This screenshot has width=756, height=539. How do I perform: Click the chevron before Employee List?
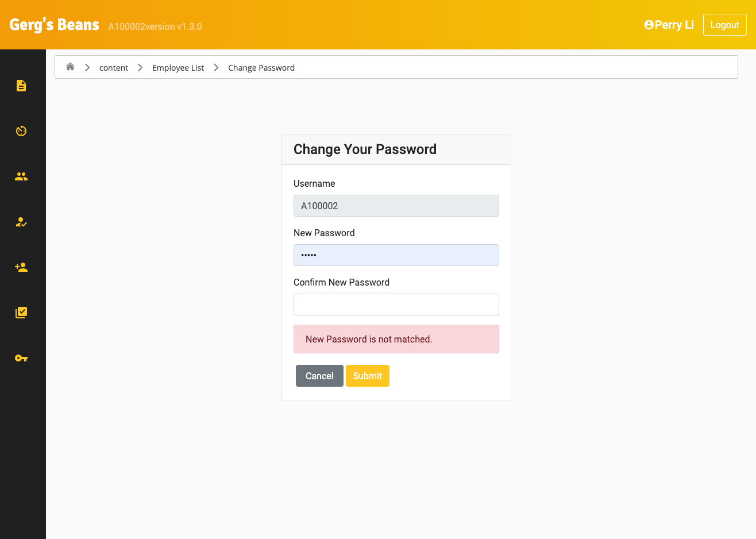[140, 67]
